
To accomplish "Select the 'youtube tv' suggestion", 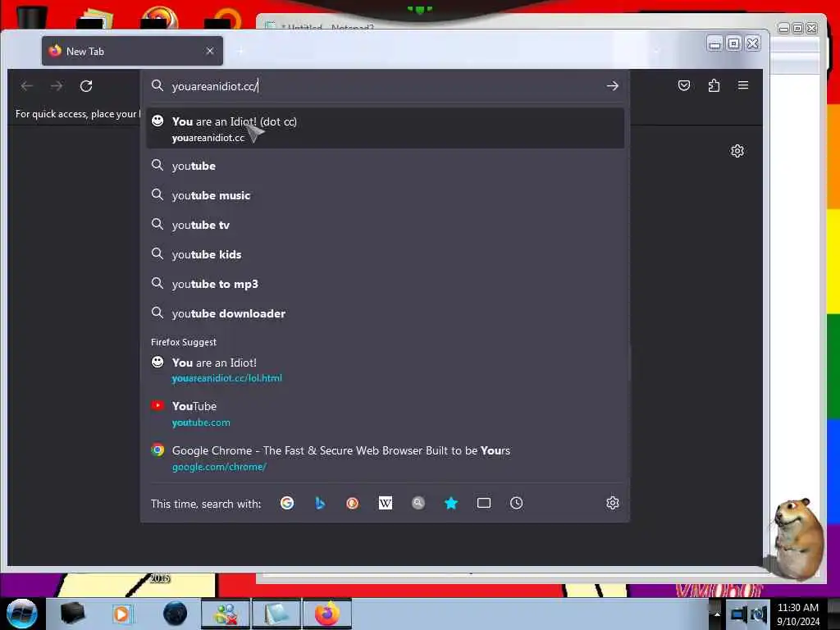I will click(385, 225).
